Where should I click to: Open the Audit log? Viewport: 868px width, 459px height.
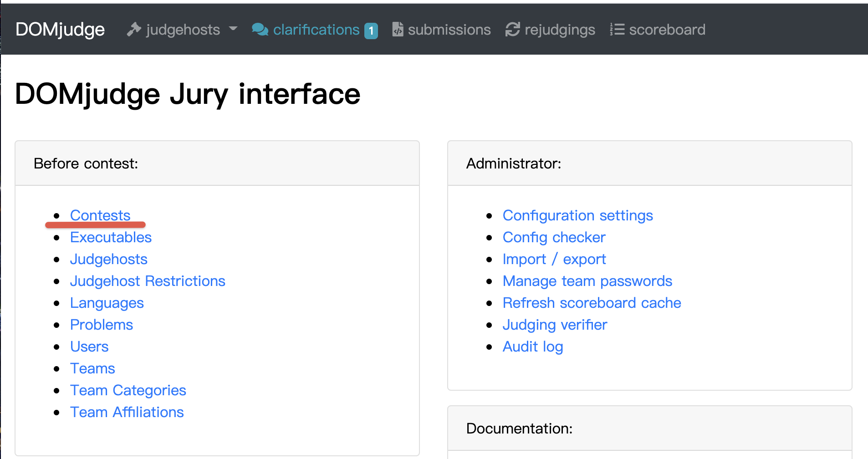pos(533,347)
